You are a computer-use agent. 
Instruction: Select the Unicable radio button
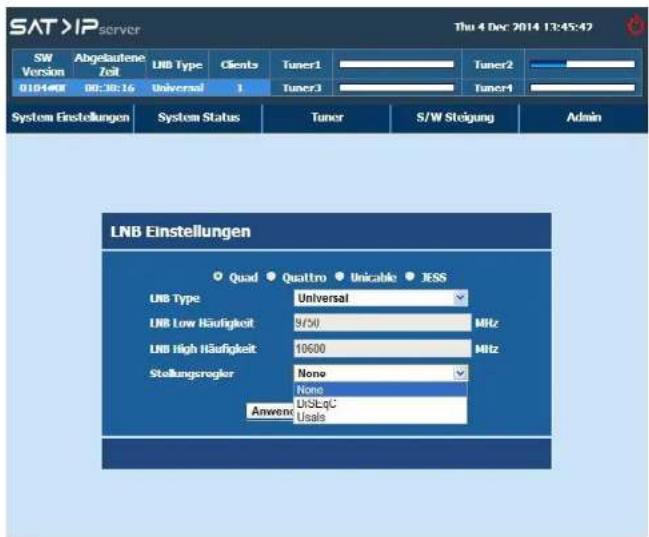pos(339,277)
